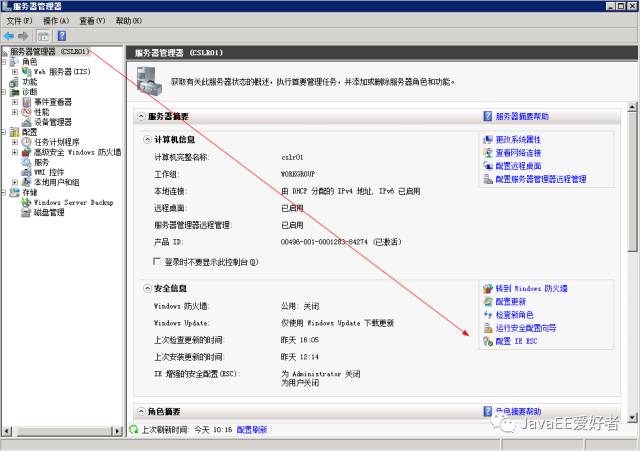Screen dimensions: 640x451
Task: Expand the 性能 tree node
Action: click(15, 112)
